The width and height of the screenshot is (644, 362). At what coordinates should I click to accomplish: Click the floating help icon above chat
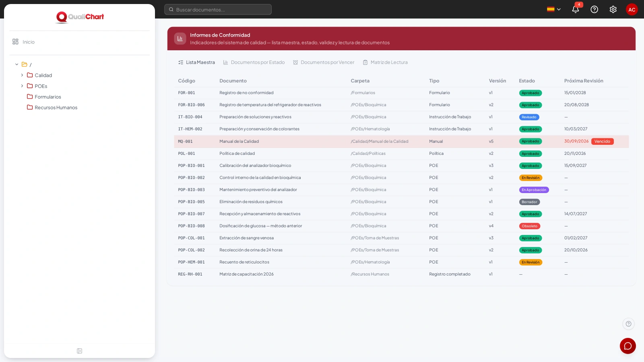[628, 324]
